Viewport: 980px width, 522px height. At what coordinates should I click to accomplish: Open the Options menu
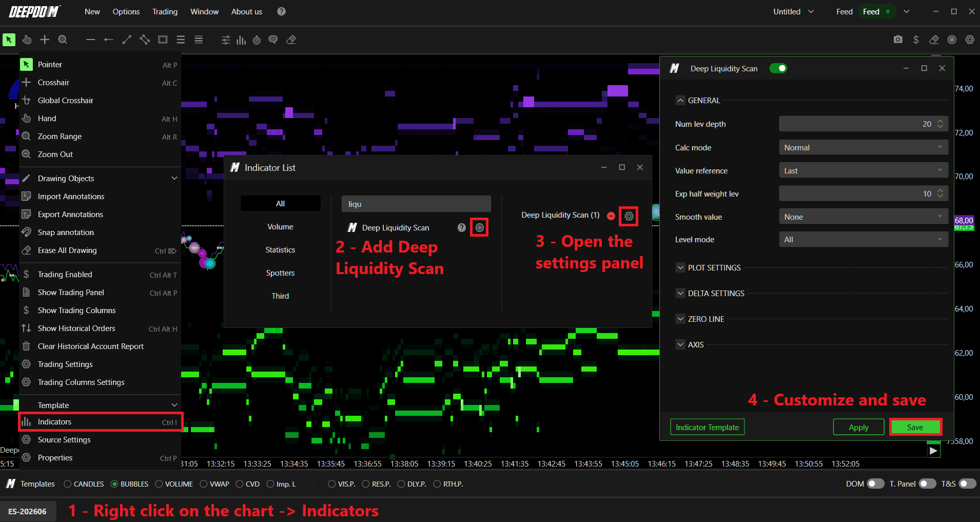[x=126, y=11]
